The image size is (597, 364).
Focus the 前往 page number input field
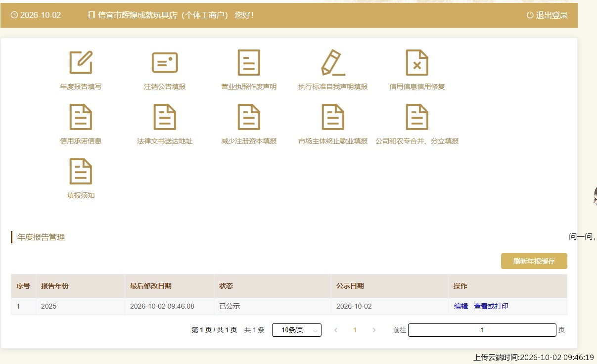click(482, 330)
